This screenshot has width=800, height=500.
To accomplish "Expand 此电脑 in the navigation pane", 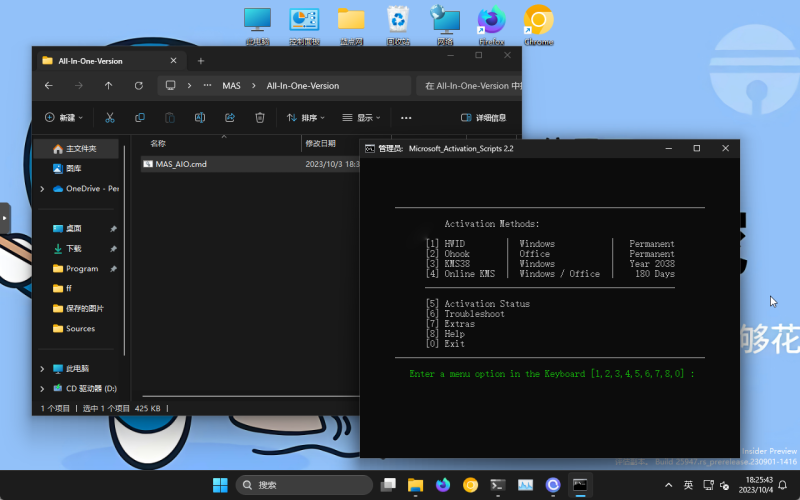I will click(42, 368).
